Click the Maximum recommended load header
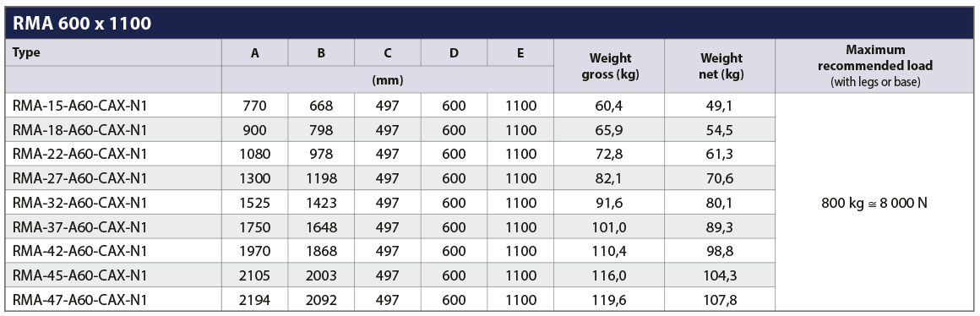This screenshot has height=316, width=980. point(874,66)
